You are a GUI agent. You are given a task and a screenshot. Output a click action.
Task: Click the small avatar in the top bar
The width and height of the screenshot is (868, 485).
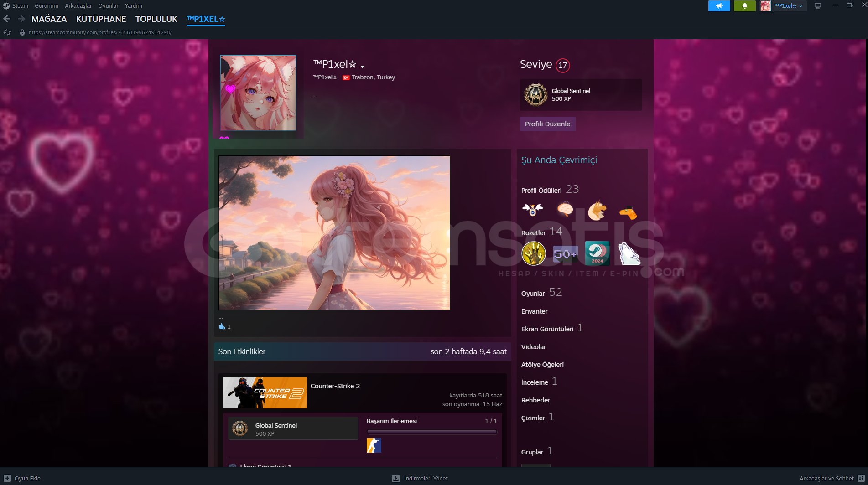[766, 6]
